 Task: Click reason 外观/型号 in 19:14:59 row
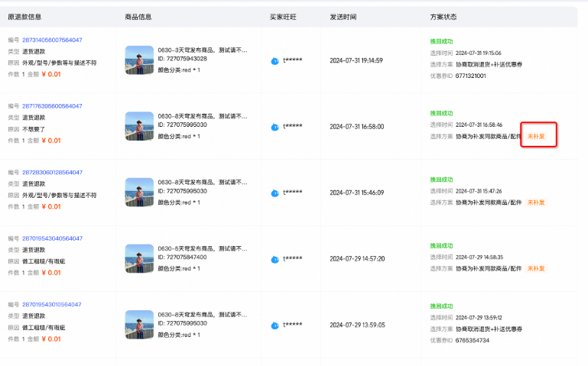(59, 63)
